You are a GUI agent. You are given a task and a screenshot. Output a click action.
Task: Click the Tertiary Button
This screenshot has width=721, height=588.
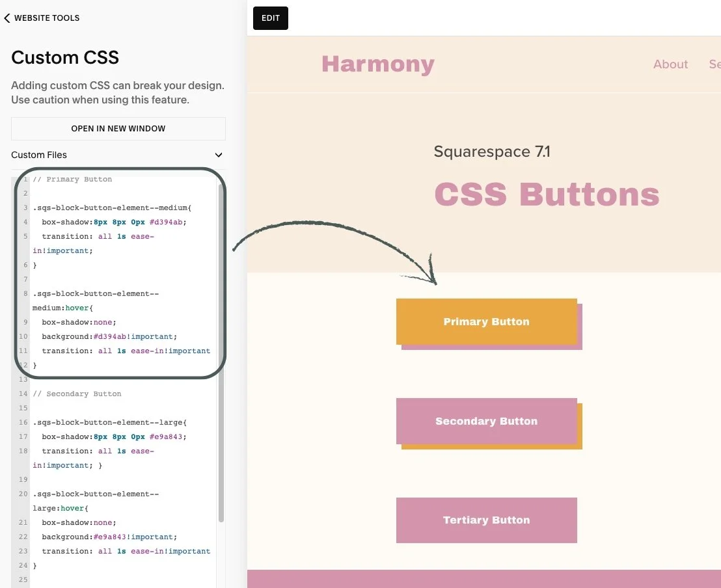[x=487, y=520]
